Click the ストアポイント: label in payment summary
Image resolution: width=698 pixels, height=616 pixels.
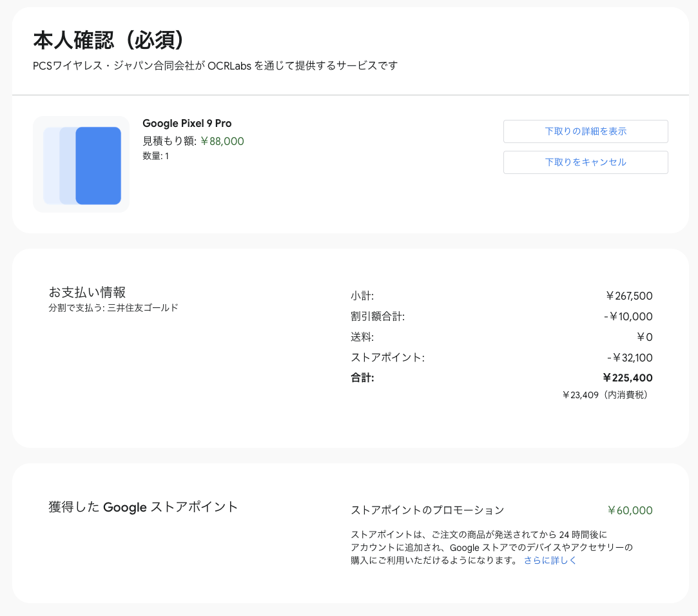tap(388, 358)
